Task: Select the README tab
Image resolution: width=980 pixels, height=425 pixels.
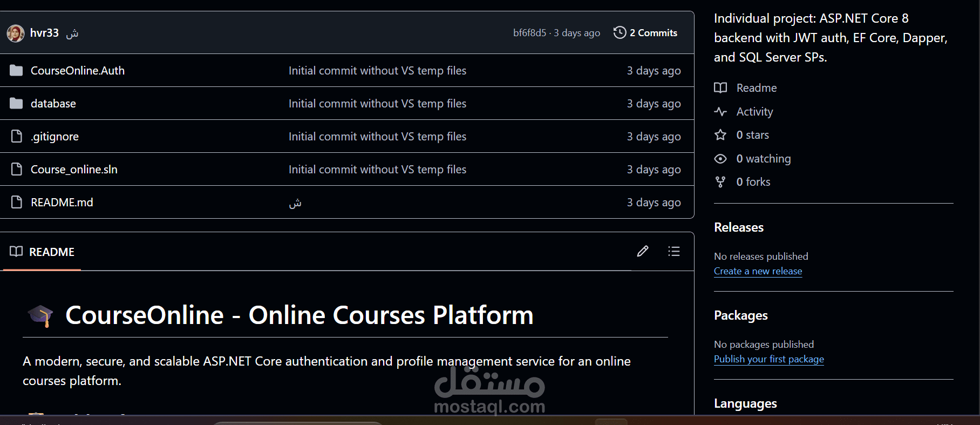Action: [x=42, y=252]
